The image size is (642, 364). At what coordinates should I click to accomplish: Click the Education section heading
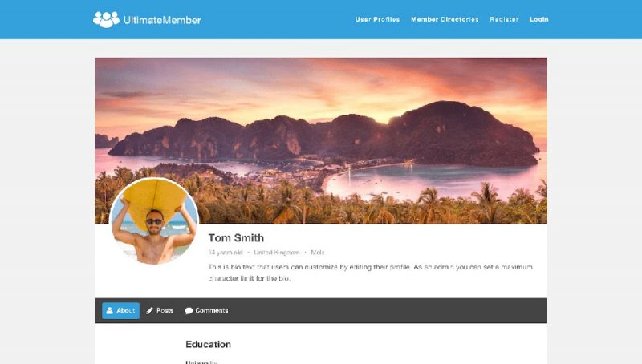pyautogui.click(x=208, y=345)
